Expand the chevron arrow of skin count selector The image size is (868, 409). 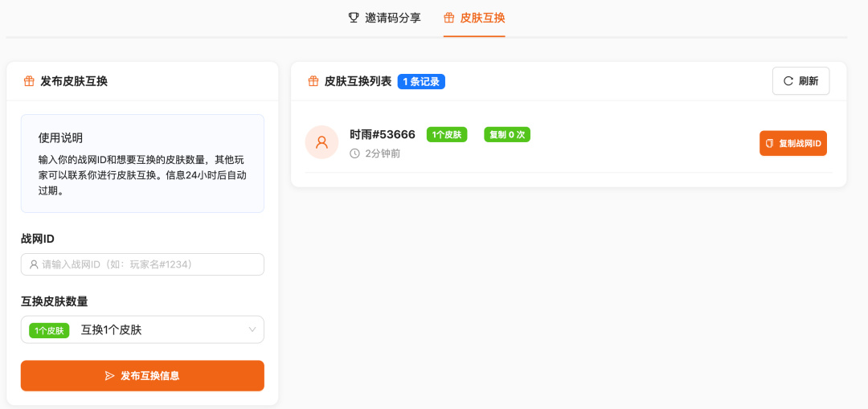(x=252, y=330)
